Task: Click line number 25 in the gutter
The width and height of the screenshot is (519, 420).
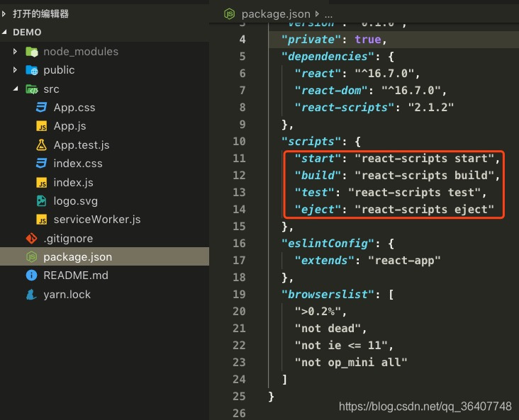Action: point(239,397)
